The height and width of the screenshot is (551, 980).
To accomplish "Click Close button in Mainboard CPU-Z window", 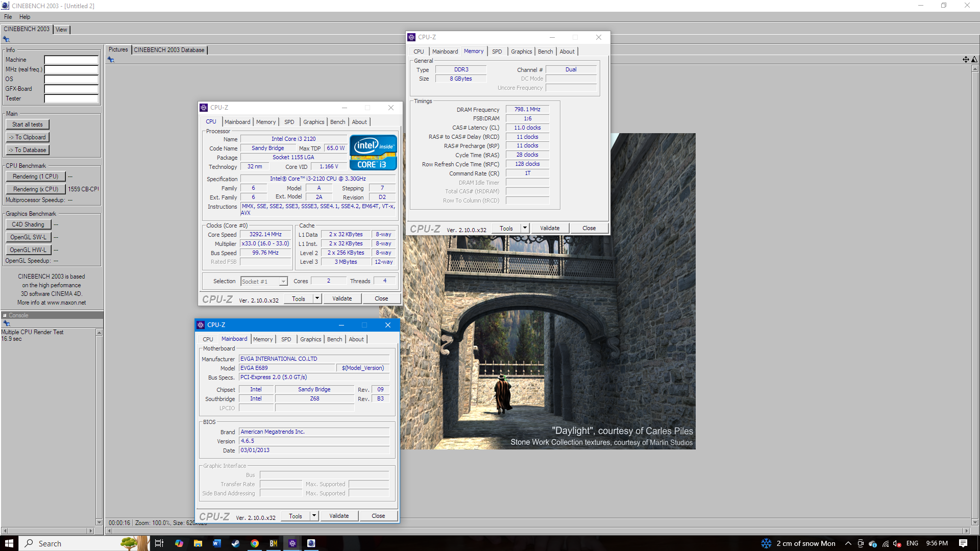I will (x=378, y=516).
